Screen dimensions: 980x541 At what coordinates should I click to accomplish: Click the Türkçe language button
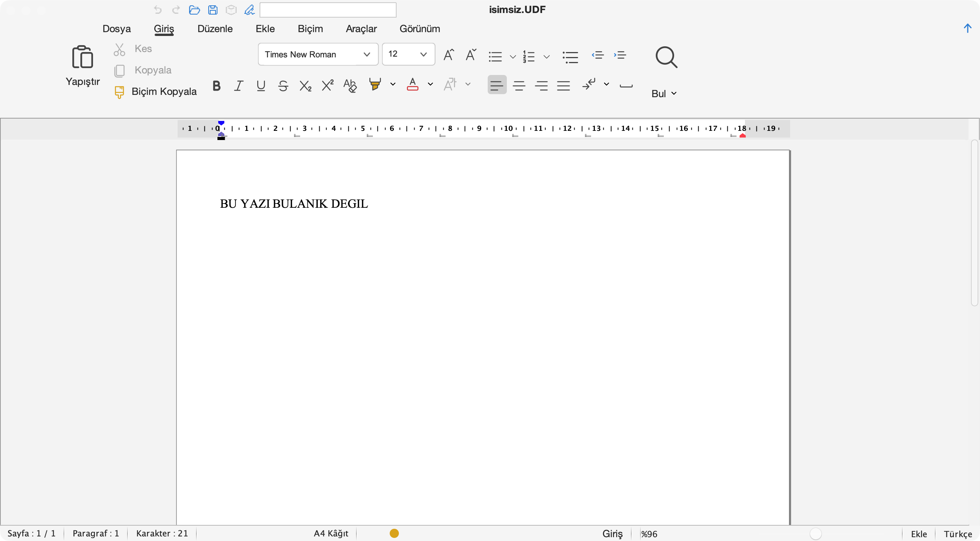click(958, 534)
